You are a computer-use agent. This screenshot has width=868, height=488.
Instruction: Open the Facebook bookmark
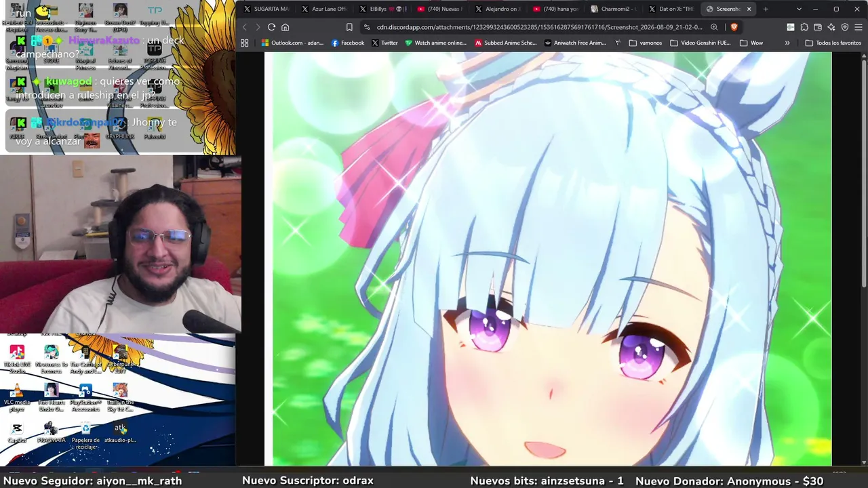(x=348, y=43)
